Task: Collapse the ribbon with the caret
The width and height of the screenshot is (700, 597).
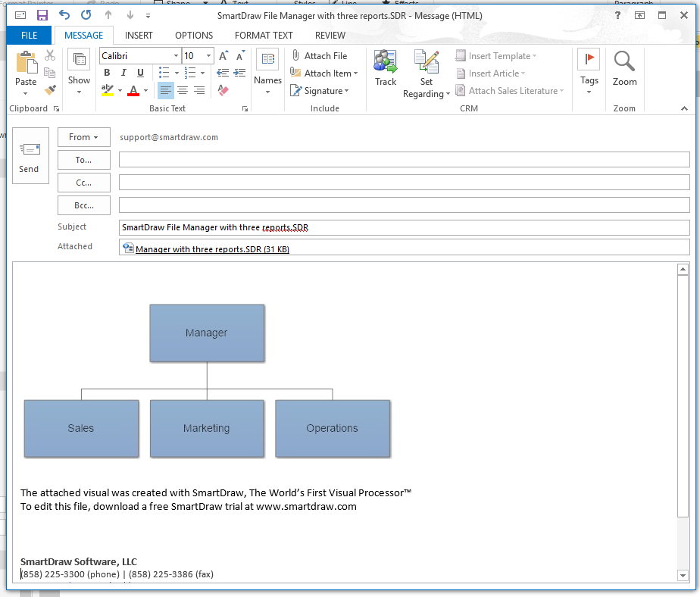Action: coord(684,108)
